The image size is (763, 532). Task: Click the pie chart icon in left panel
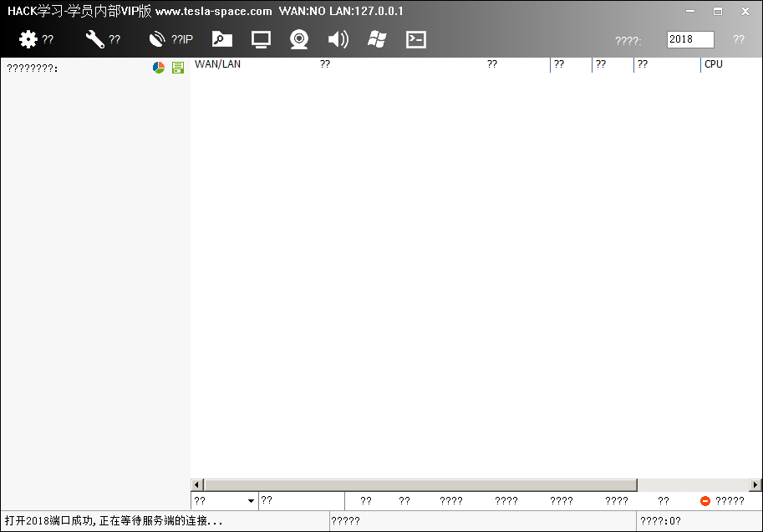pos(159,68)
